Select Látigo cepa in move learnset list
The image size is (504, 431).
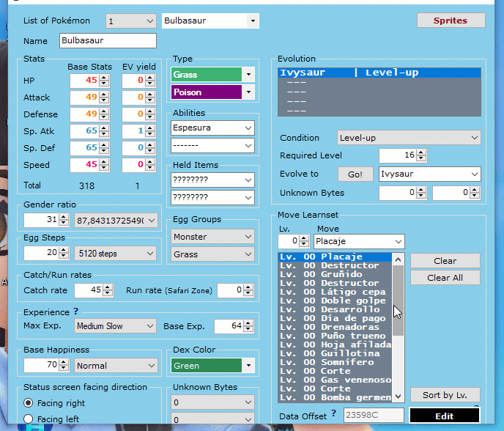335,292
